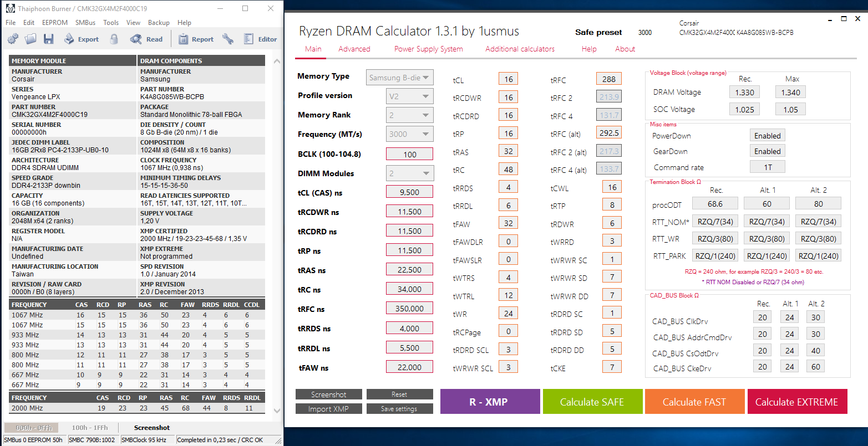Open the Backup menu
The image size is (868, 446).
pyautogui.click(x=159, y=23)
